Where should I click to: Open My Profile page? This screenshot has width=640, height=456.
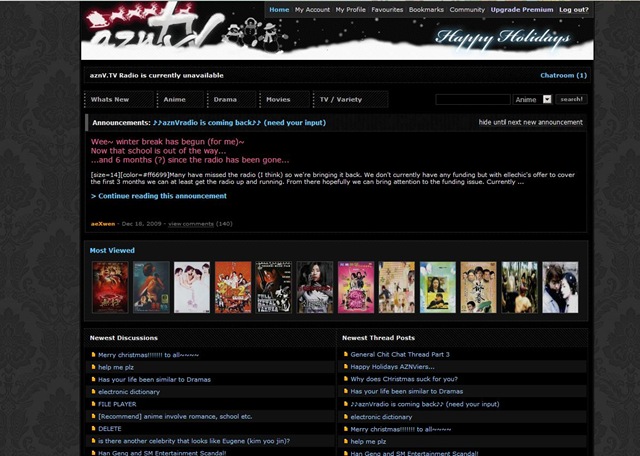click(x=351, y=10)
